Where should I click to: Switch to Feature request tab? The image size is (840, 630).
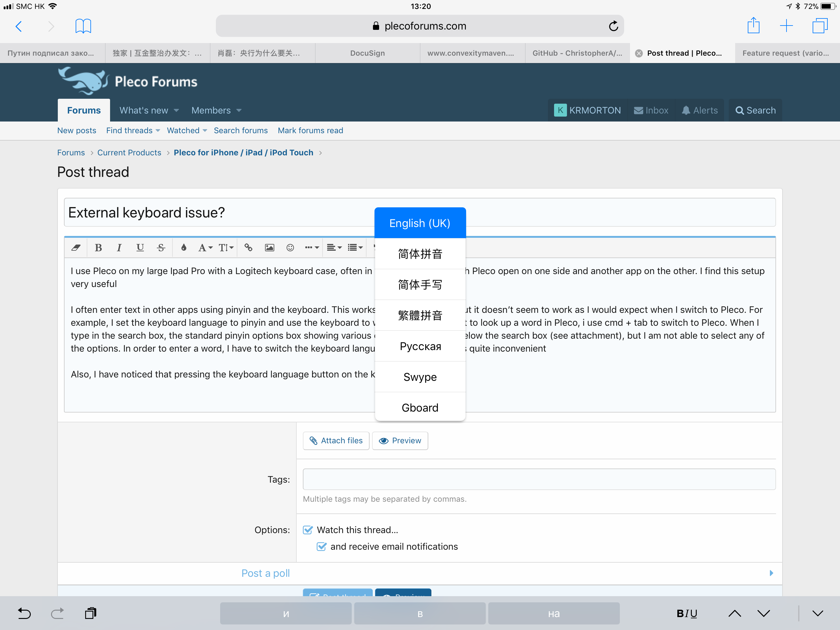[x=787, y=53]
